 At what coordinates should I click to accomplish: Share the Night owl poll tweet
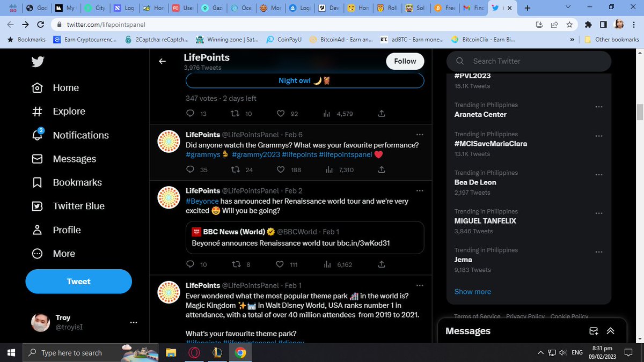click(382, 114)
